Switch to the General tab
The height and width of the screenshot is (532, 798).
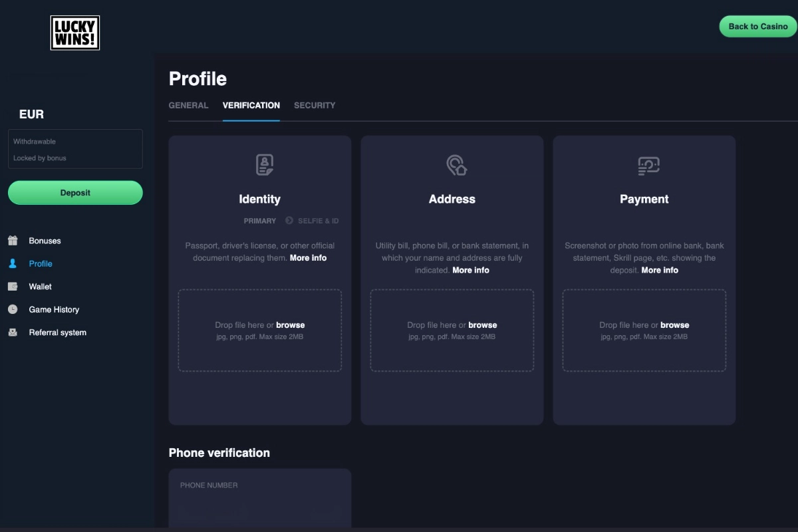point(188,105)
